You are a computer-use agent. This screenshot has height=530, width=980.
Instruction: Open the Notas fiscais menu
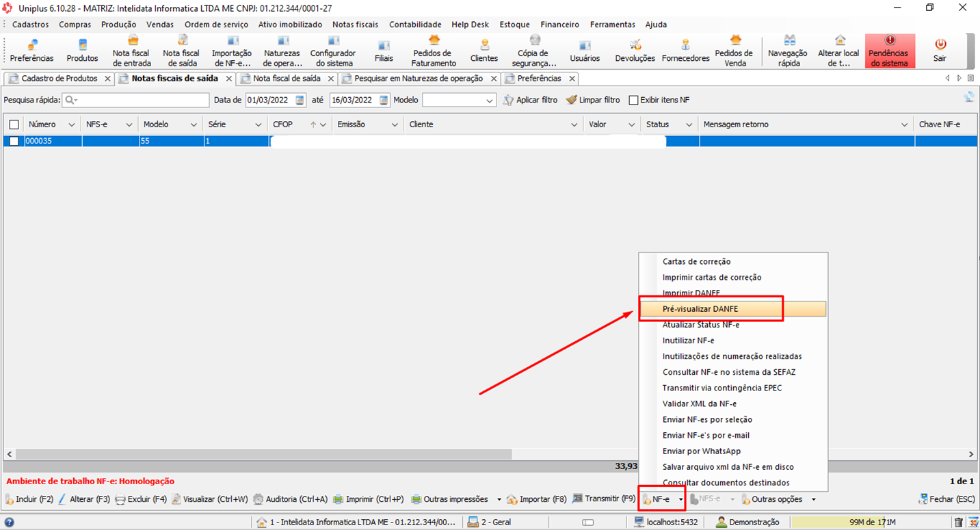click(355, 24)
